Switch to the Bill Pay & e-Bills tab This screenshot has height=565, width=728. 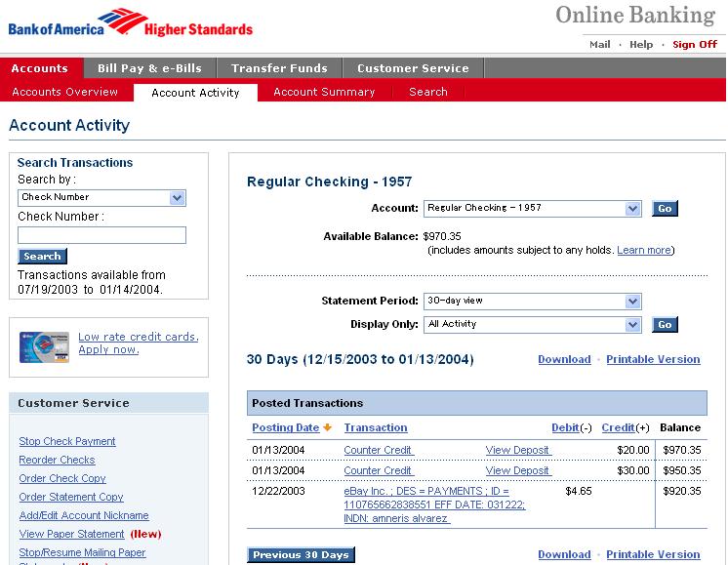[x=147, y=68]
